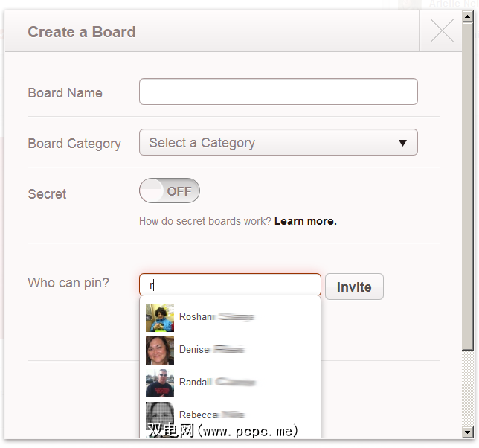Screen dimensions: 479x448
Task: Click Roshani's profile picture in suggestions
Action: [x=160, y=317]
